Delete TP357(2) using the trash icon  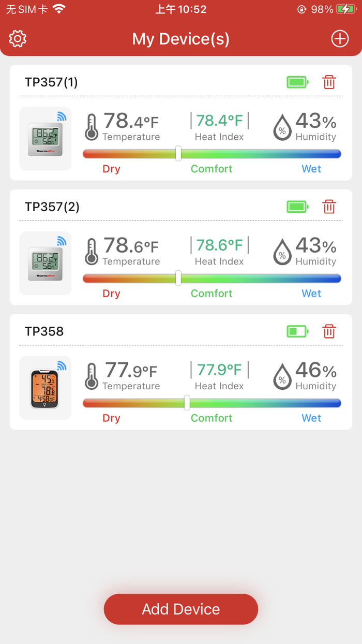[x=329, y=207]
